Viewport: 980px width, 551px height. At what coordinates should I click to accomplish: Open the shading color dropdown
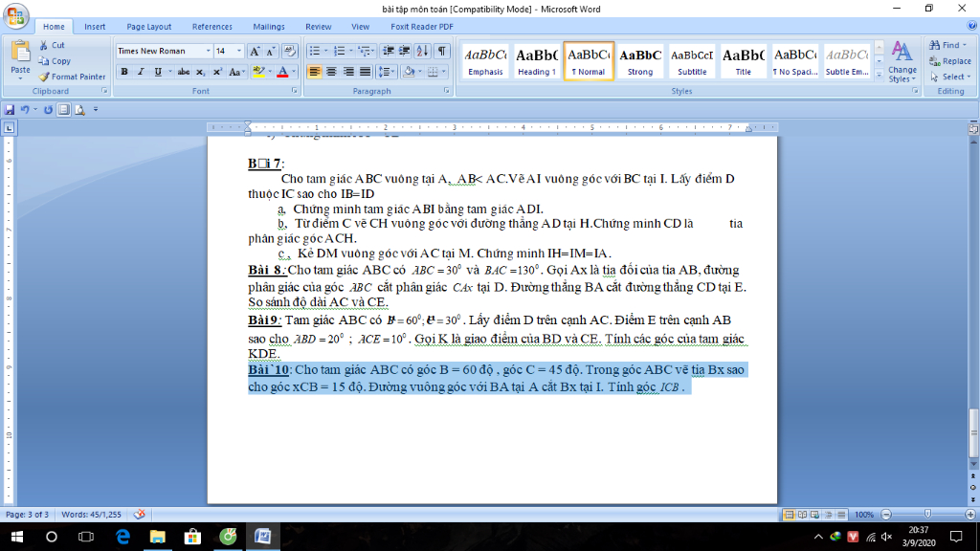[420, 72]
